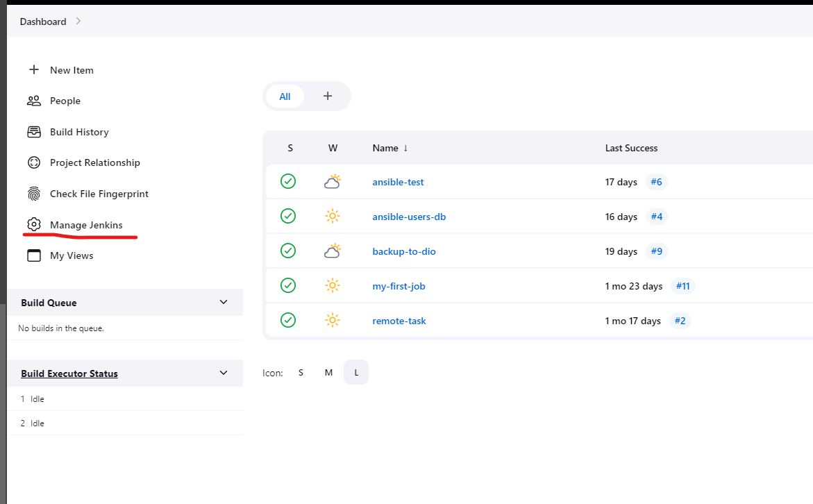The width and height of the screenshot is (813, 504).
Task: Select the All view tab
Action: [285, 96]
